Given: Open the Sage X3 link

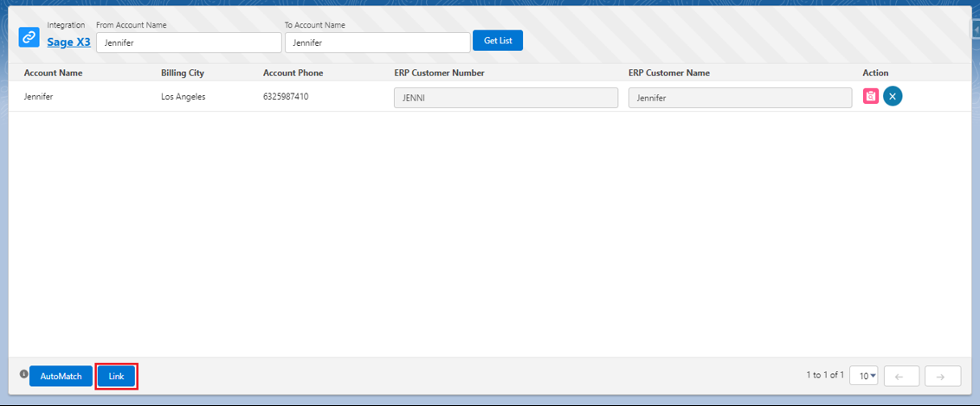Looking at the screenshot, I should [x=68, y=41].
